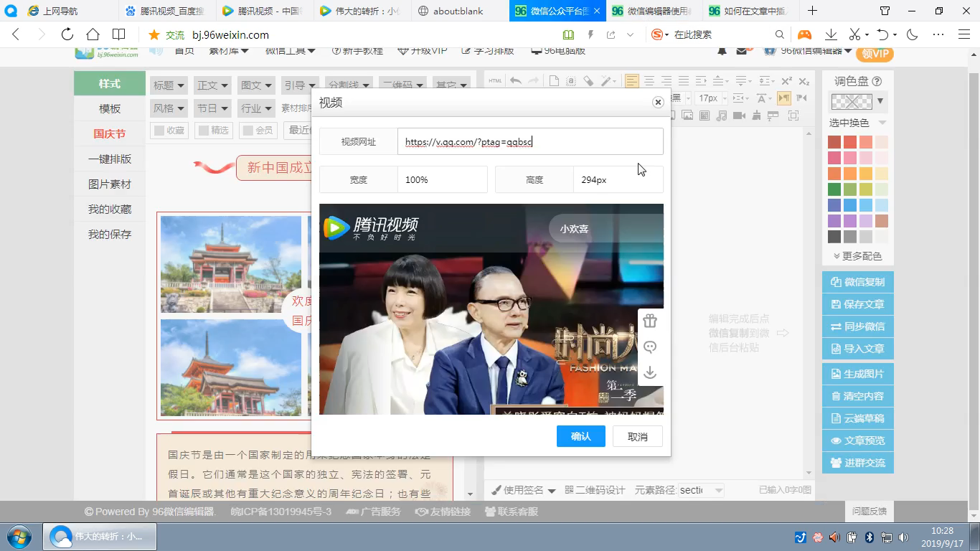Click the multi-image insert icon

click(x=687, y=116)
